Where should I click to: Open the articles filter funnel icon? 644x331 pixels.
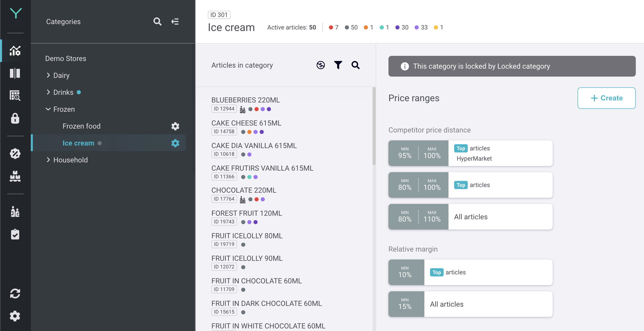(x=338, y=65)
